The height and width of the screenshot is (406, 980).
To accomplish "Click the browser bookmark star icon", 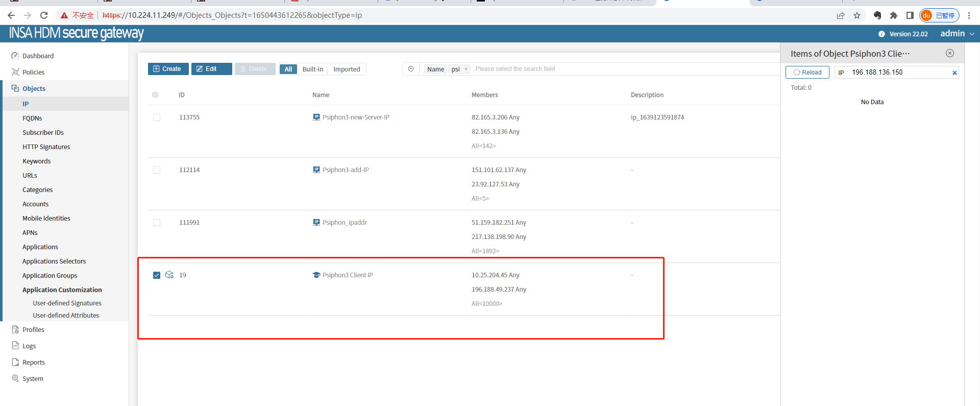I will pyautogui.click(x=857, y=15).
